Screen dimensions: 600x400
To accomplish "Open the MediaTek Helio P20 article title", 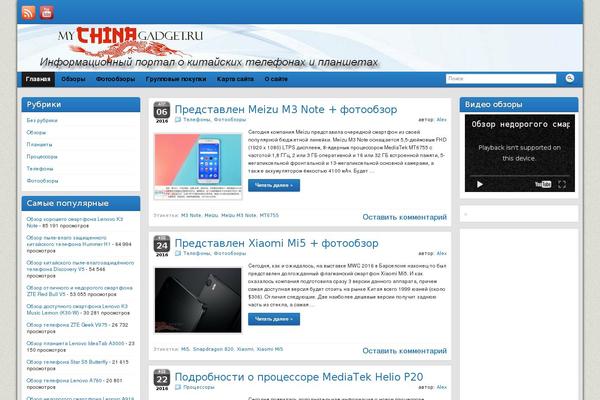I will [x=299, y=377].
